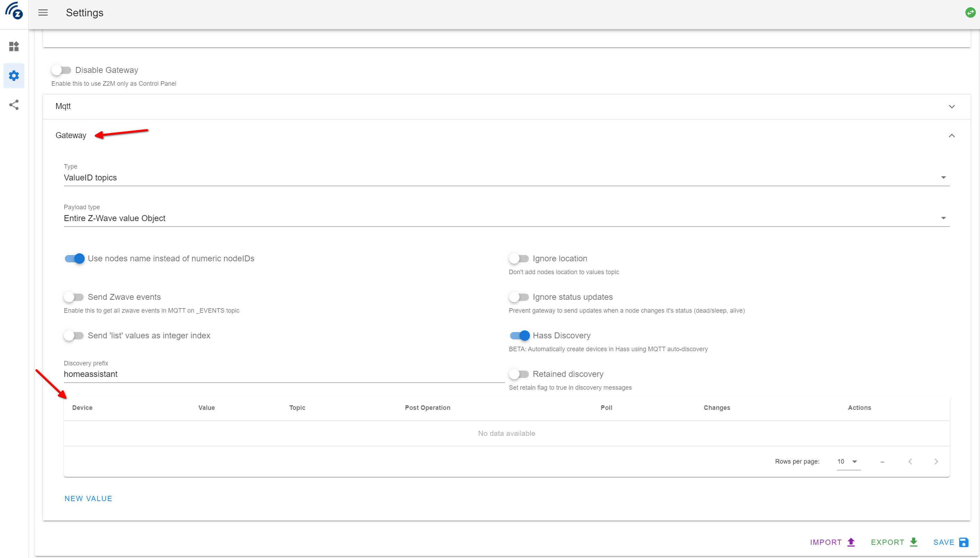This screenshot has width=980, height=558.
Task: Open the network graph share icon
Action: (x=14, y=105)
